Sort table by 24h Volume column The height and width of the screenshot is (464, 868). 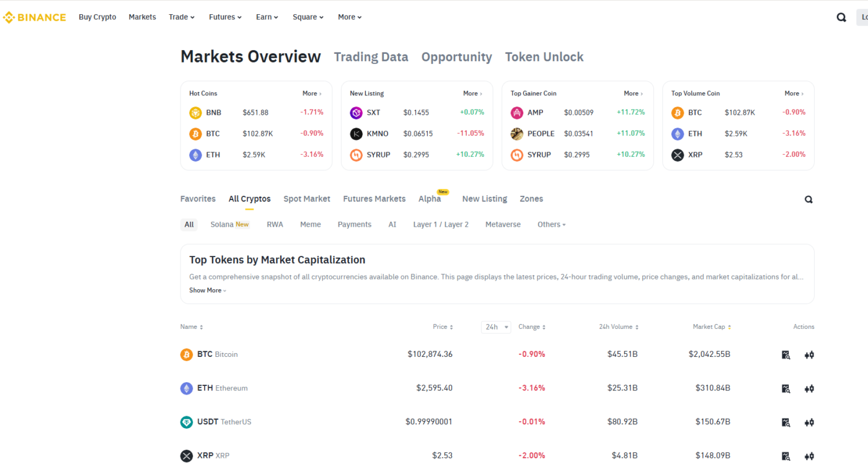619,326
